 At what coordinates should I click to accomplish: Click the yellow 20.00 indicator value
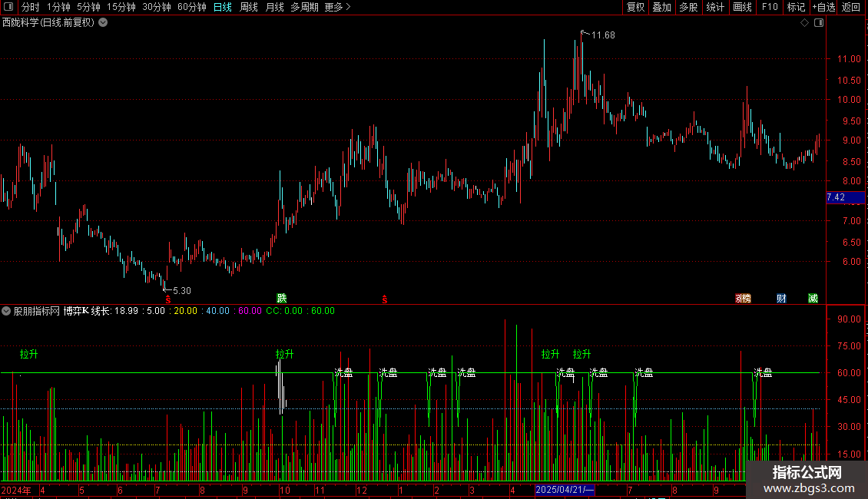[185, 311]
